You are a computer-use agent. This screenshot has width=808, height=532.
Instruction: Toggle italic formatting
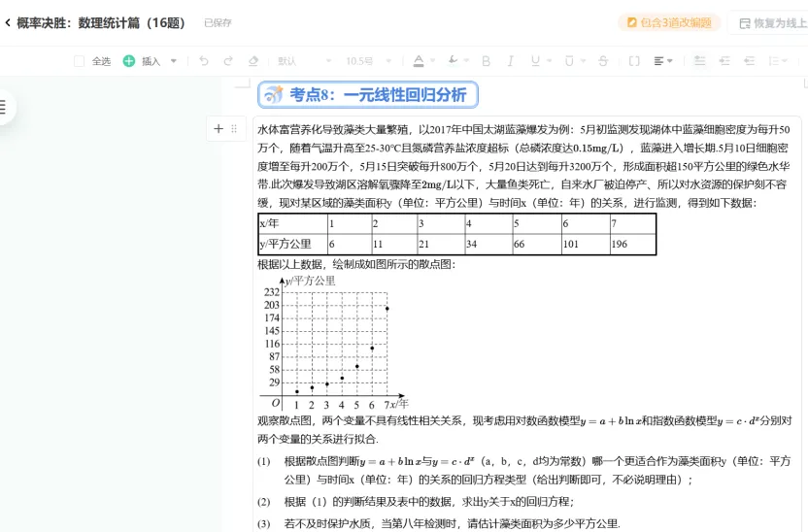click(510, 61)
